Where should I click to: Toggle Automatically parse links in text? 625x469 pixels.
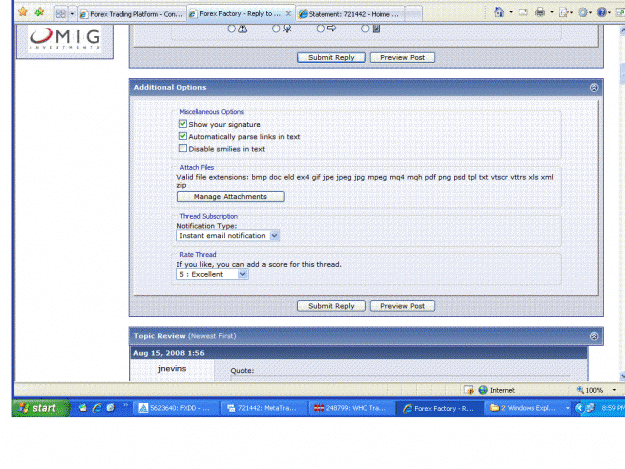[x=183, y=136]
